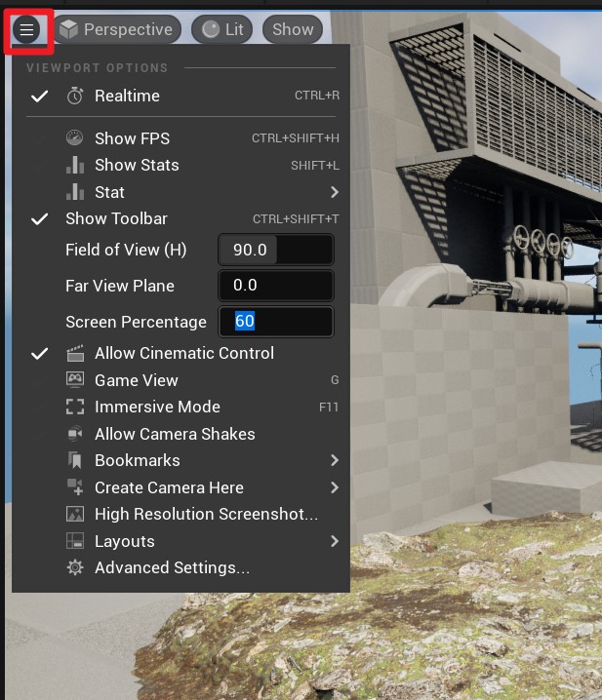Click the Lit view mode button
This screenshot has width=602, height=700.
pos(222,29)
